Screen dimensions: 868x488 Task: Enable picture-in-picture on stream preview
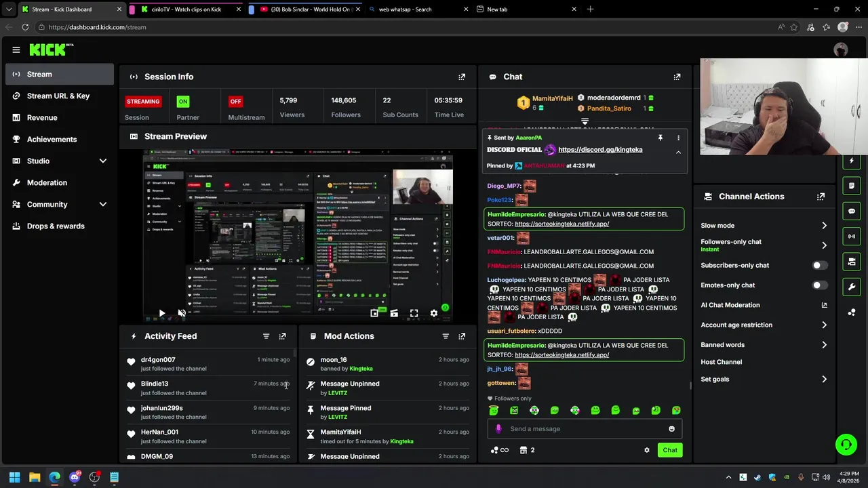click(374, 313)
